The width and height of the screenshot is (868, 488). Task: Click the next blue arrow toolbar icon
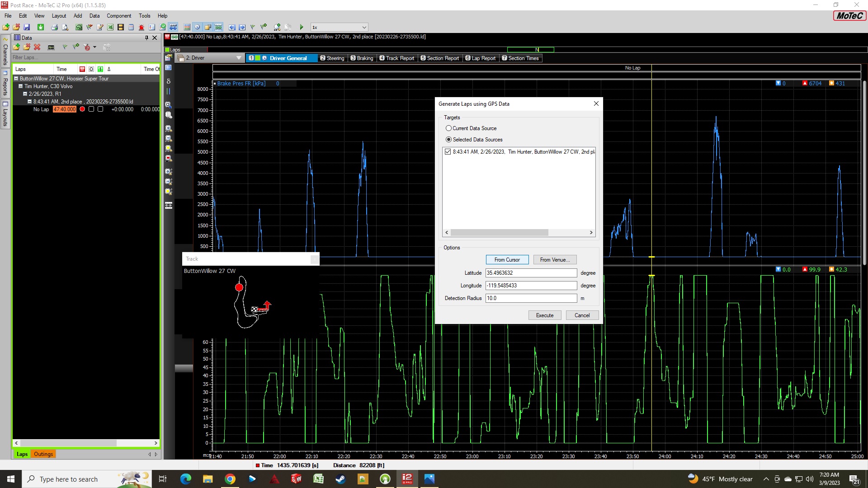242,27
